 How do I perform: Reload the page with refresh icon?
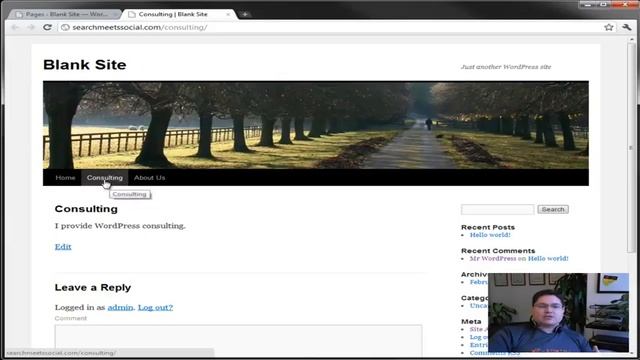tap(47, 27)
